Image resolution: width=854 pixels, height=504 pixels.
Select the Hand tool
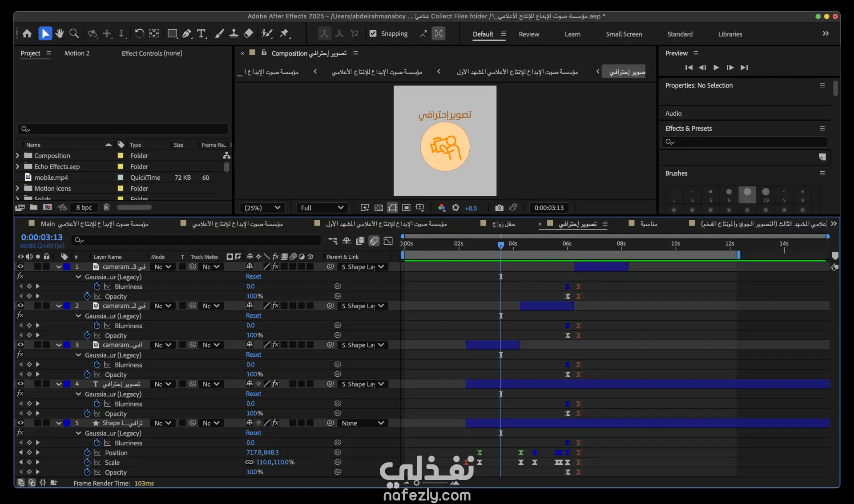point(60,34)
